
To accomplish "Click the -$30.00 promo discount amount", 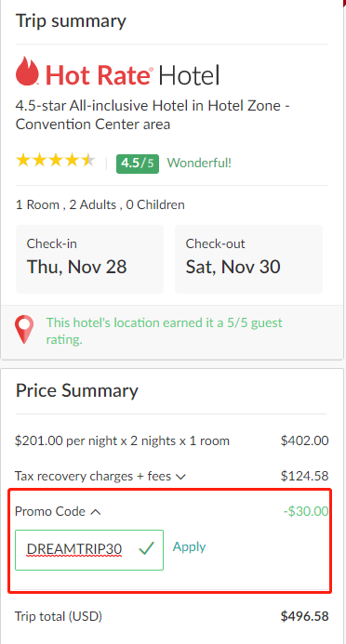I will click(306, 511).
